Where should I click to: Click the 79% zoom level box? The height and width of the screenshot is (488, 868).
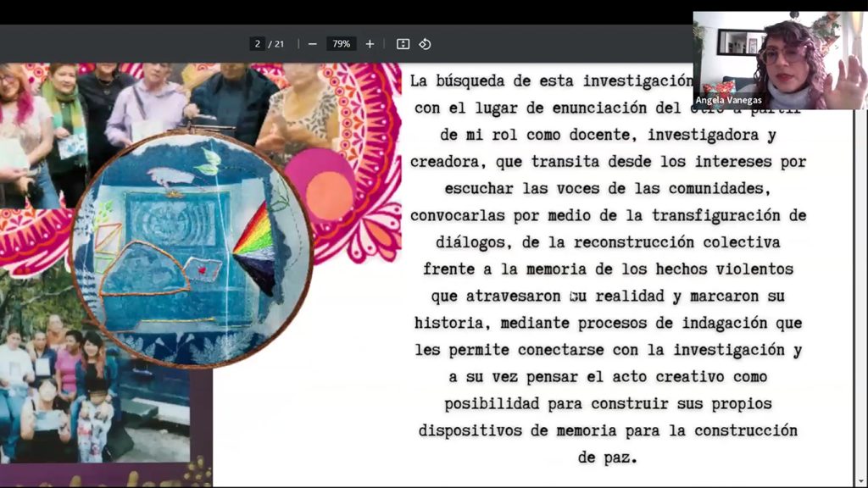click(x=341, y=44)
